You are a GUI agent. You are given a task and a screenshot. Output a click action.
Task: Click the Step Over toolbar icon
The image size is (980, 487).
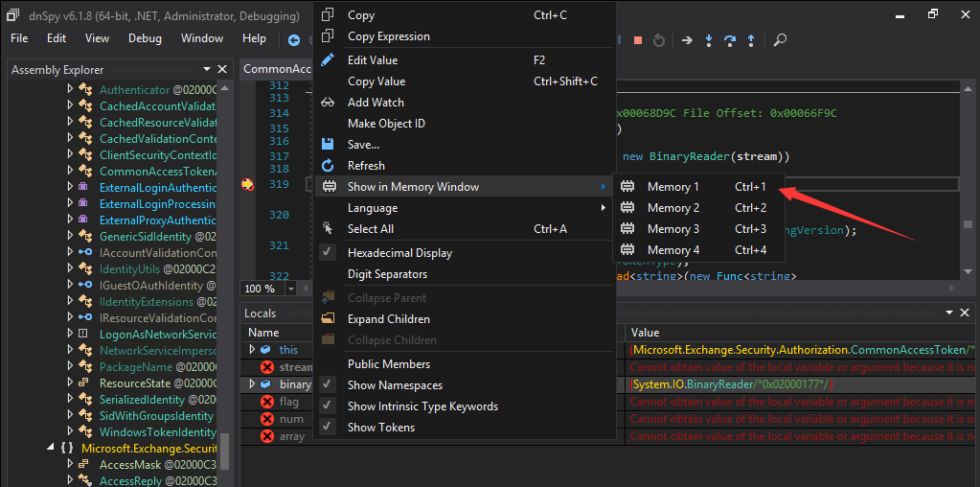coord(729,40)
